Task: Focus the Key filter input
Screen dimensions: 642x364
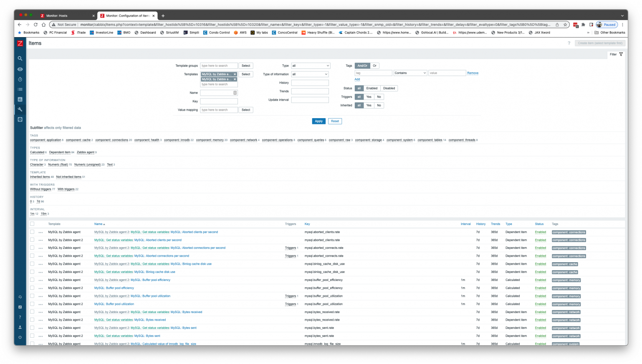Action: click(x=219, y=101)
